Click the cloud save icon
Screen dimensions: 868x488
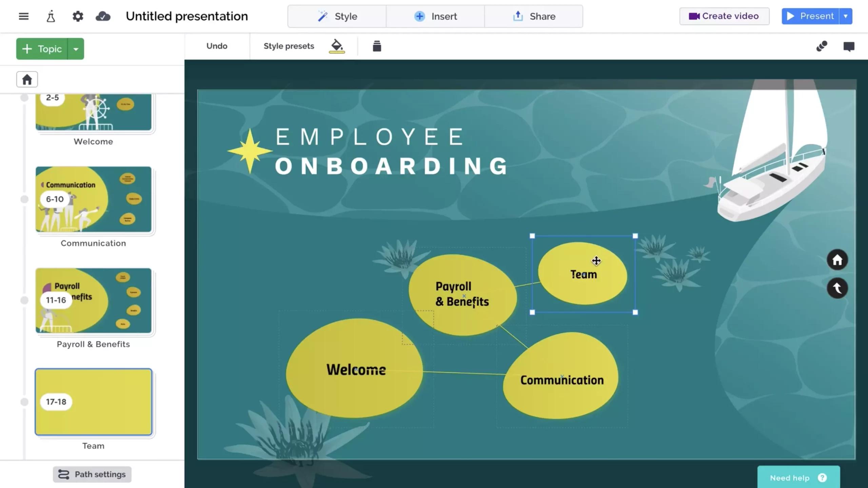click(103, 16)
